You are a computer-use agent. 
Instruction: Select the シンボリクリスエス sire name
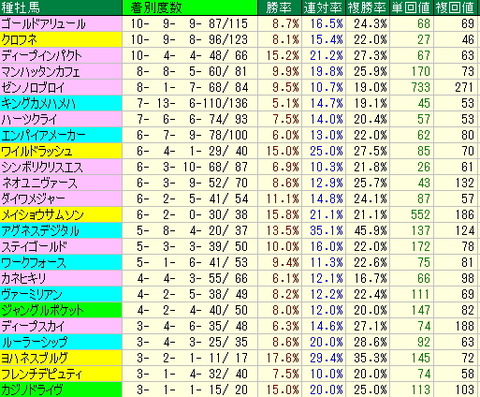[x=42, y=167]
